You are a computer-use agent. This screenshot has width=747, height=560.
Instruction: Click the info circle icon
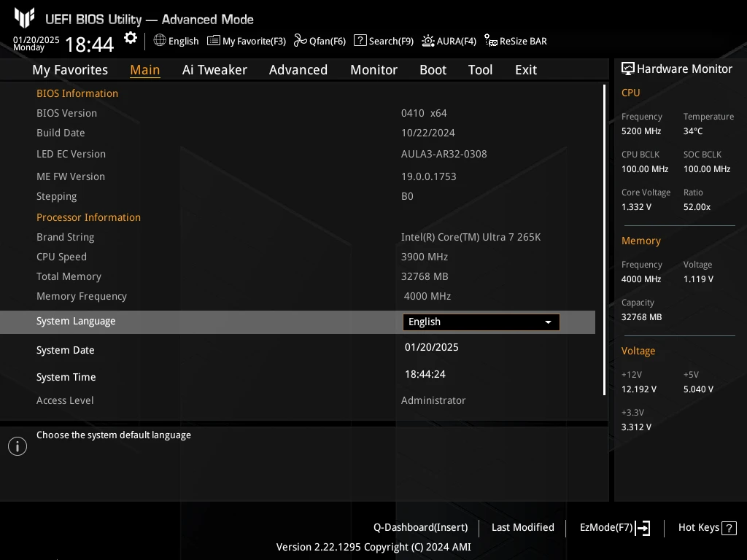coord(18,446)
